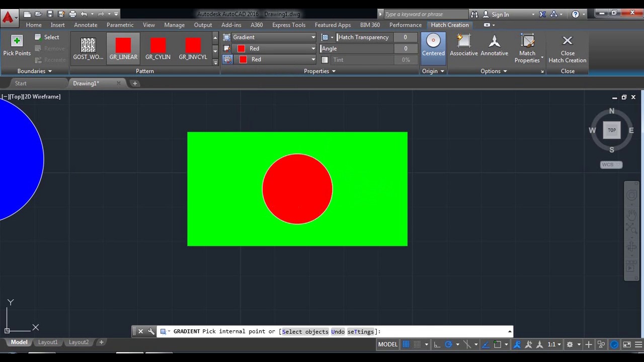Toggle Ortho mode in status bar
The width and height of the screenshot is (644, 362).
pyautogui.click(x=437, y=344)
